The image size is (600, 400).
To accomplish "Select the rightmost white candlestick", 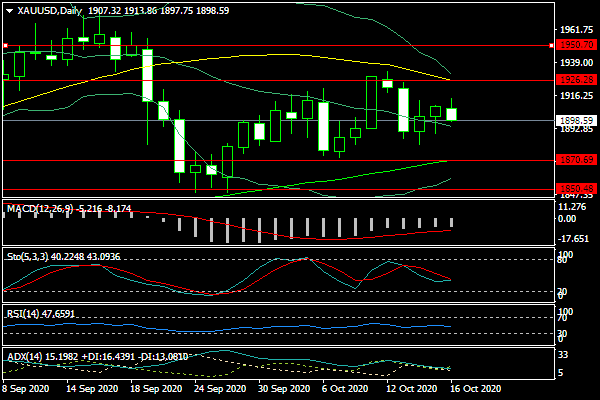I will (x=451, y=114).
